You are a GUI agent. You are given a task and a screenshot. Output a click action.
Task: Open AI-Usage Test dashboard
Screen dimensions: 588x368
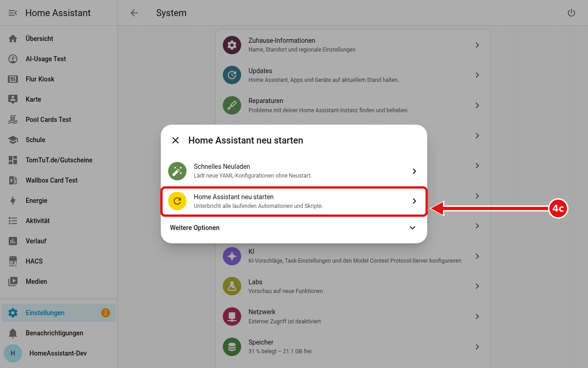(x=59, y=59)
